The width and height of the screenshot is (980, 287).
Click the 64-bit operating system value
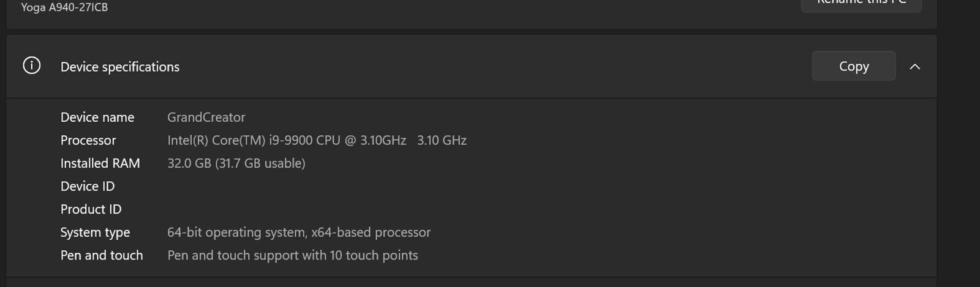tap(236, 233)
